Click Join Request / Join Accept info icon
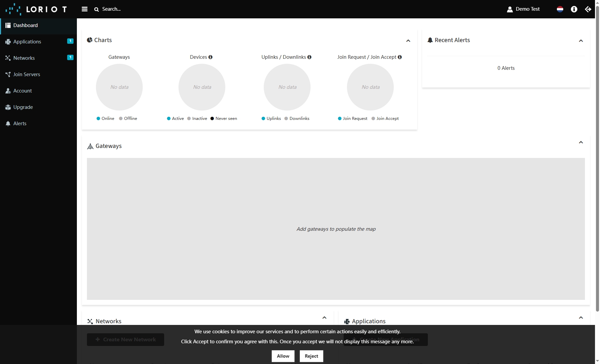This screenshot has height=364, width=600. pos(399,57)
